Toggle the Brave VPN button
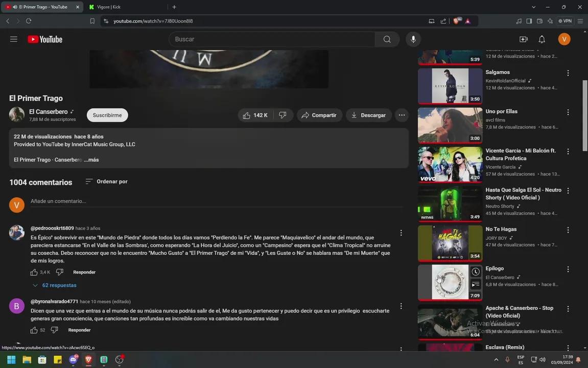This screenshot has width=588, height=368. tap(565, 21)
